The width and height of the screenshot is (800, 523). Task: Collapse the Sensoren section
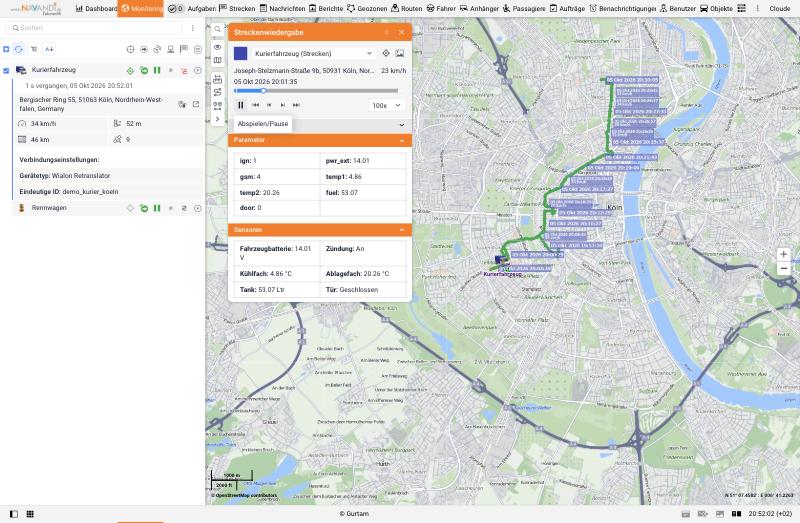pyautogui.click(x=402, y=230)
